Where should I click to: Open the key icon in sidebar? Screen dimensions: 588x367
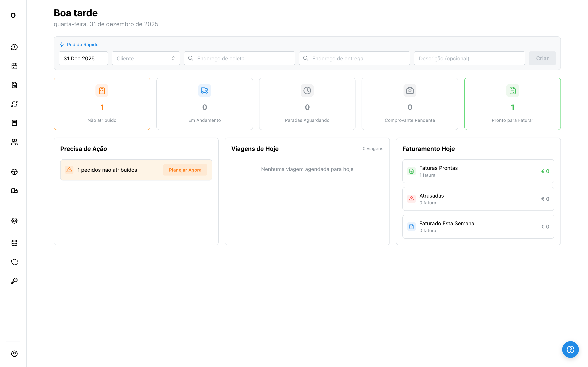(14, 281)
